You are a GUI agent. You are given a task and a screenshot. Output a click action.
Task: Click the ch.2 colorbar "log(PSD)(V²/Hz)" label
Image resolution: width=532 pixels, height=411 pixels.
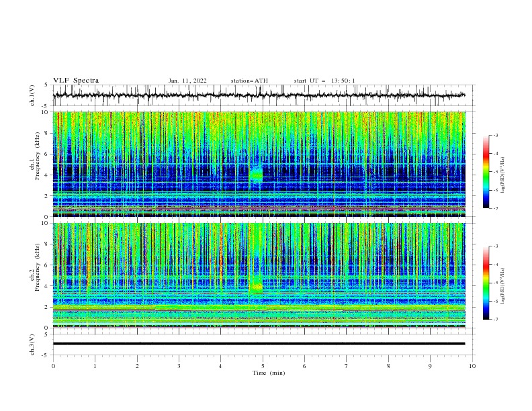(x=503, y=286)
